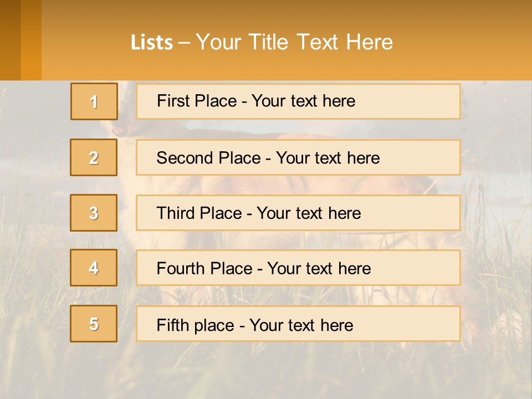
Task: Click the number 5 box
Action: pos(94,324)
